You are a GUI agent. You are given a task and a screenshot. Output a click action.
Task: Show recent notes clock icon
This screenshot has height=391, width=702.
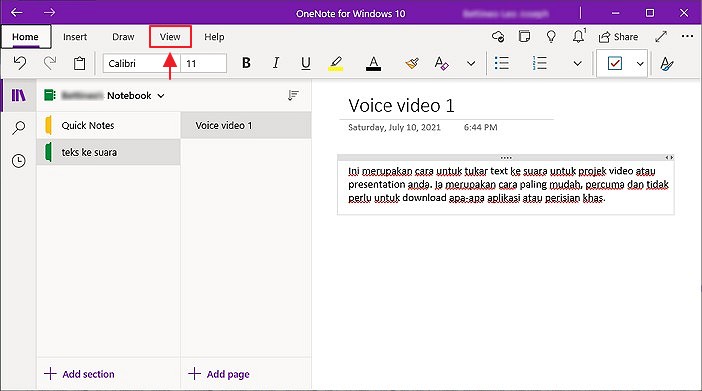(18, 161)
